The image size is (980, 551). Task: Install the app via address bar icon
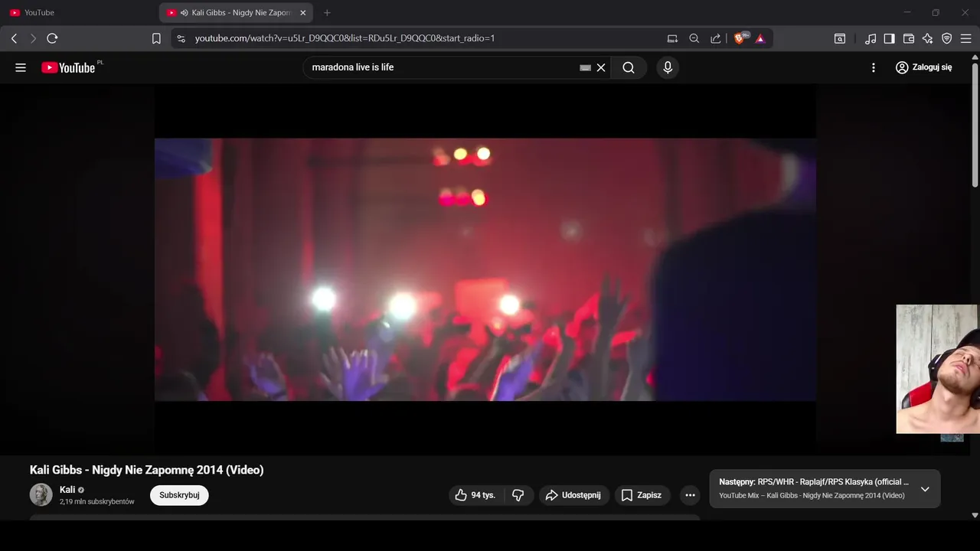click(x=672, y=38)
